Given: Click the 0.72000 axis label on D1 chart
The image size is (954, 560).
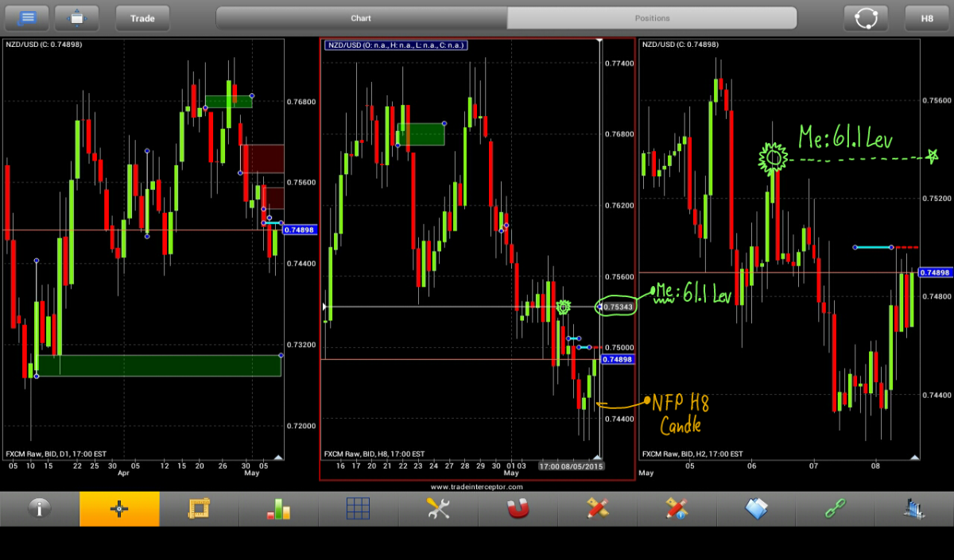Looking at the screenshot, I should click(301, 426).
